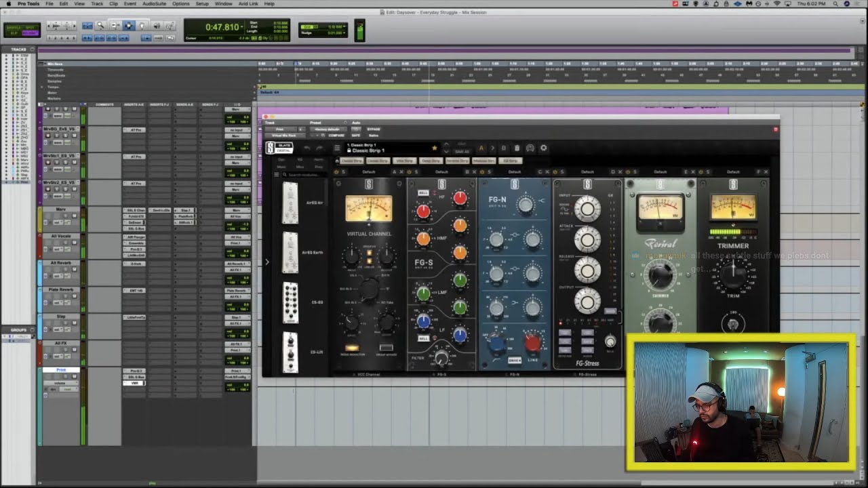Screen dimensions: 868x488
Task: Select the Zoomer tool in Pro Tools toolbar
Action: click(x=101, y=25)
